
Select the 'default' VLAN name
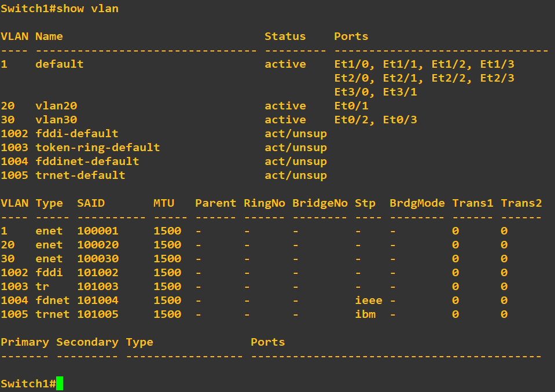click(x=60, y=64)
